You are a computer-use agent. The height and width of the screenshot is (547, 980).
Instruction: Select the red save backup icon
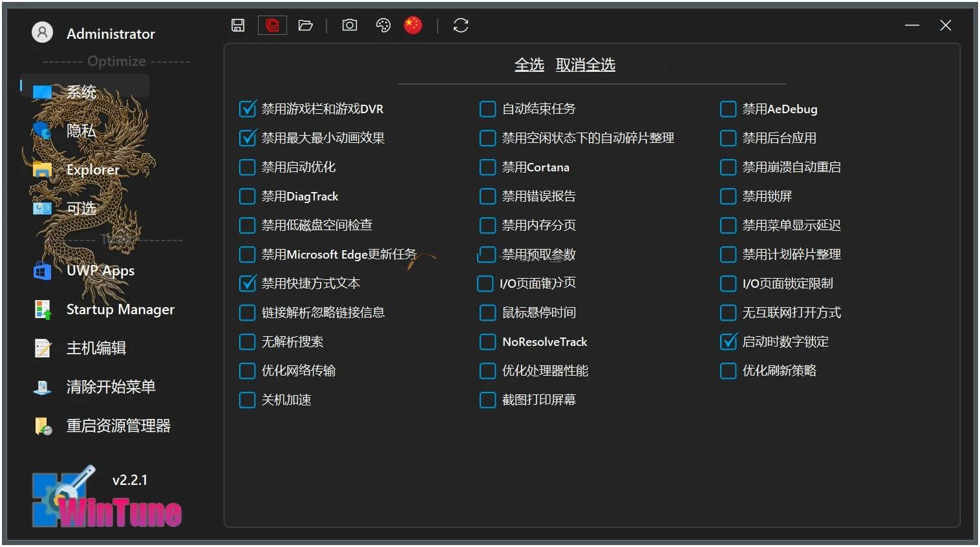(272, 25)
